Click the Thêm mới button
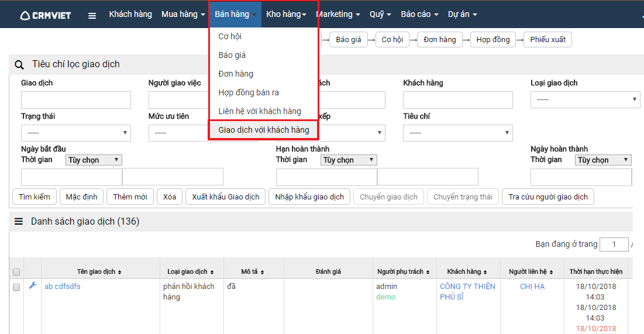This screenshot has height=334, width=644. [x=130, y=197]
